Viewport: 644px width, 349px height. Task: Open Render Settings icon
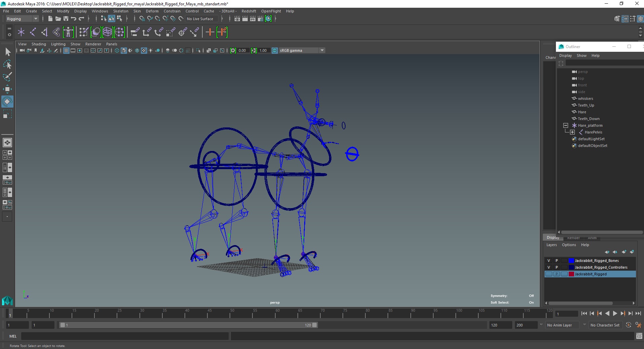click(260, 19)
